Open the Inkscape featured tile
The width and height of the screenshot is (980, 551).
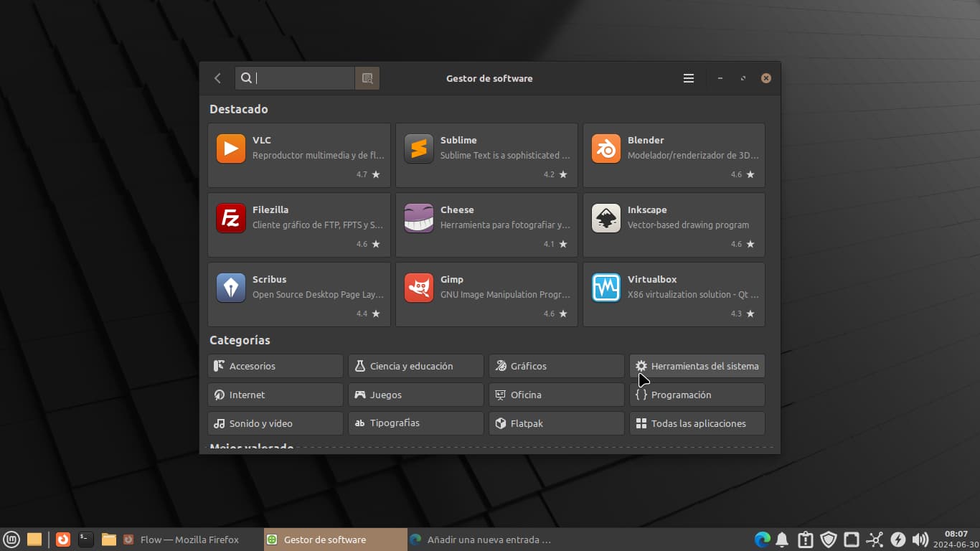(x=674, y=225)
